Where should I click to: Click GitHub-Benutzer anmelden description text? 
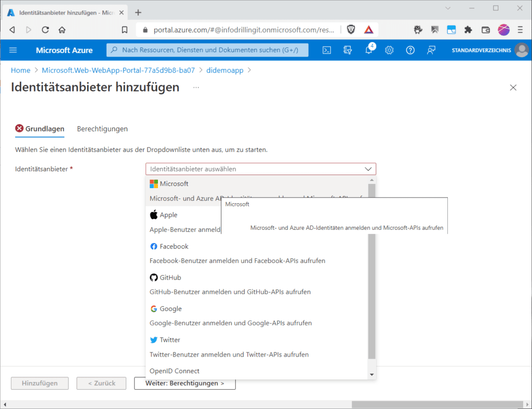(230, 292)
